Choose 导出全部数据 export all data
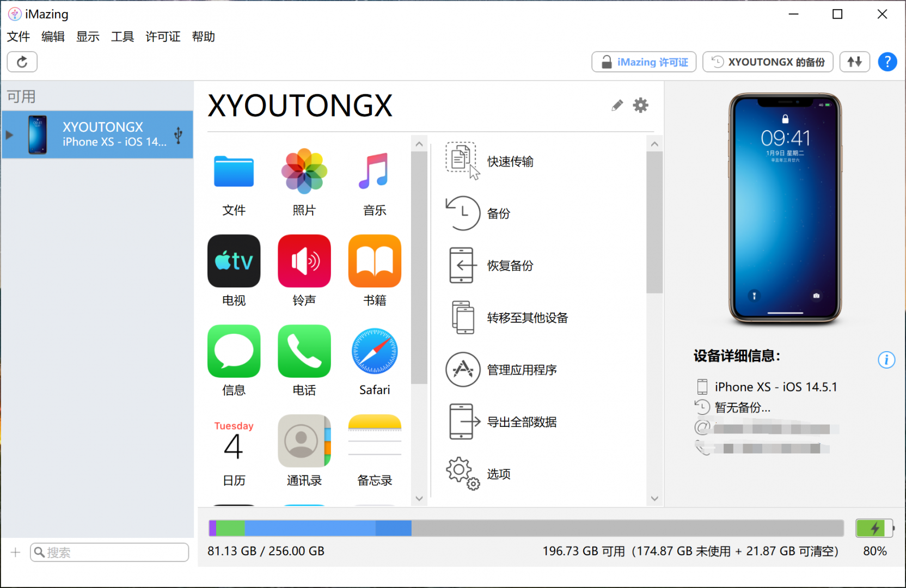 coord(501,422)
